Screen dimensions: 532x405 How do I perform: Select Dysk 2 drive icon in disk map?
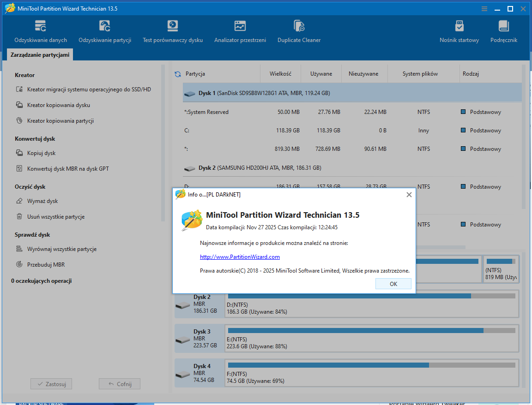[x=182, y=305]
